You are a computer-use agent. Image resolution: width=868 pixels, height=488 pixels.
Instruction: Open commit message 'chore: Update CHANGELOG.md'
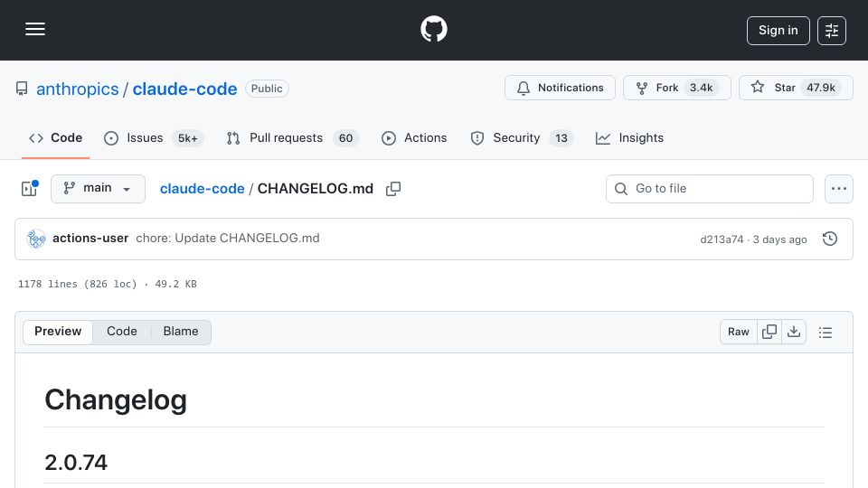pyautogui.click(x=228, y=239)
